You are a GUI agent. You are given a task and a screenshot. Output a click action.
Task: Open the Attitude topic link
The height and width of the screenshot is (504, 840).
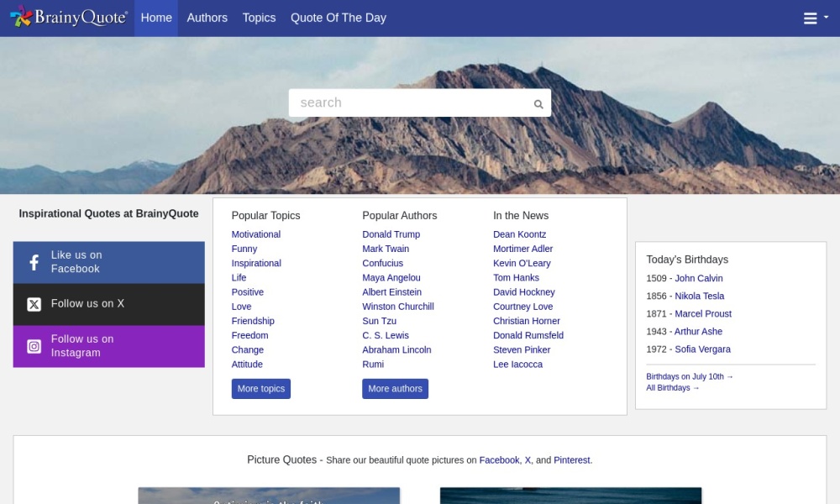(247, 365)
